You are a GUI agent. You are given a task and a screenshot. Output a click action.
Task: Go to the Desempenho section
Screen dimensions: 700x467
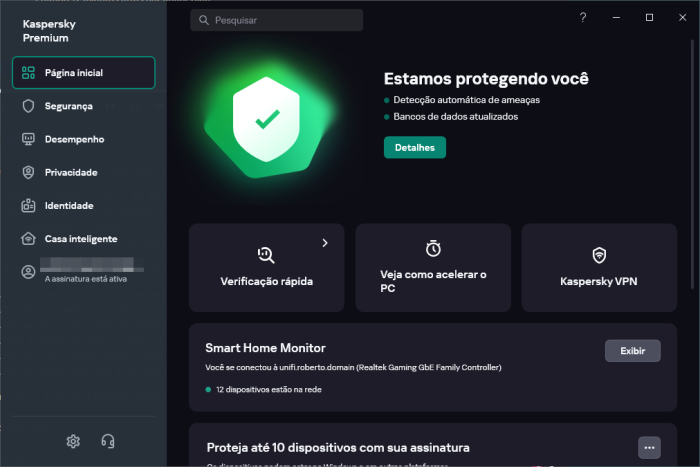click(x=74, y=139)
